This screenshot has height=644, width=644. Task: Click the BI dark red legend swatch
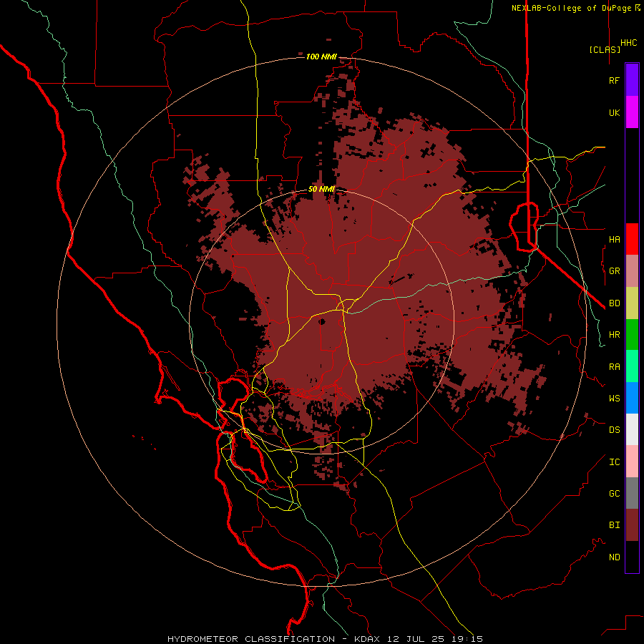coord(632,525)
